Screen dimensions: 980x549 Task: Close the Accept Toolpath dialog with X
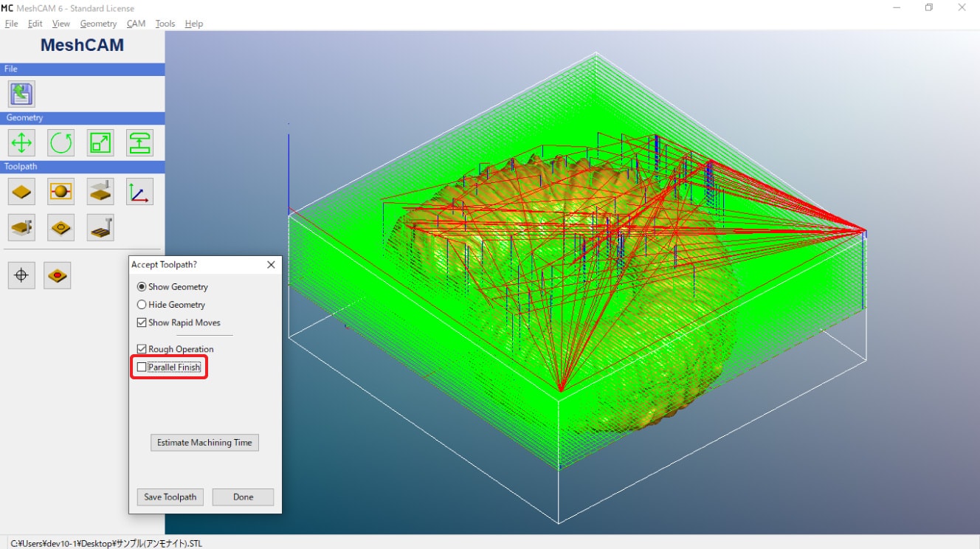(270, 264)
